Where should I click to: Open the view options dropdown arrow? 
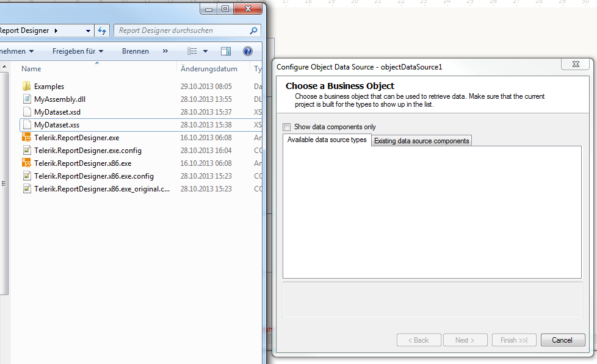click(205, 51)
